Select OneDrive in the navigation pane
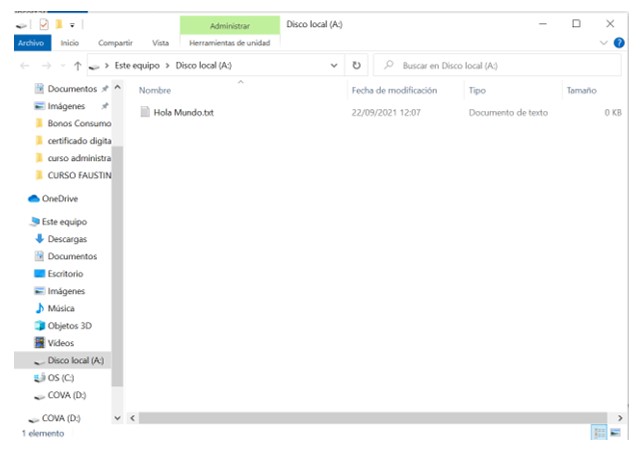 [59, 198]
